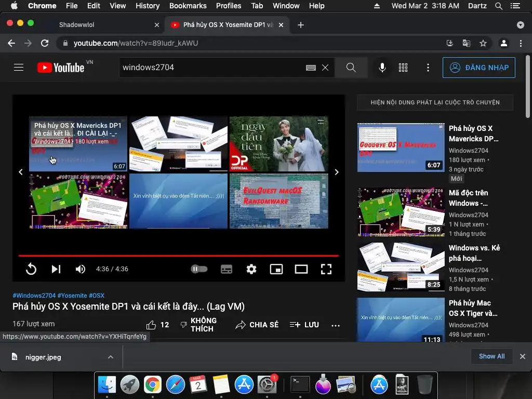
Task: Start voice search with microphone
Action: click(x=382, y=68)
